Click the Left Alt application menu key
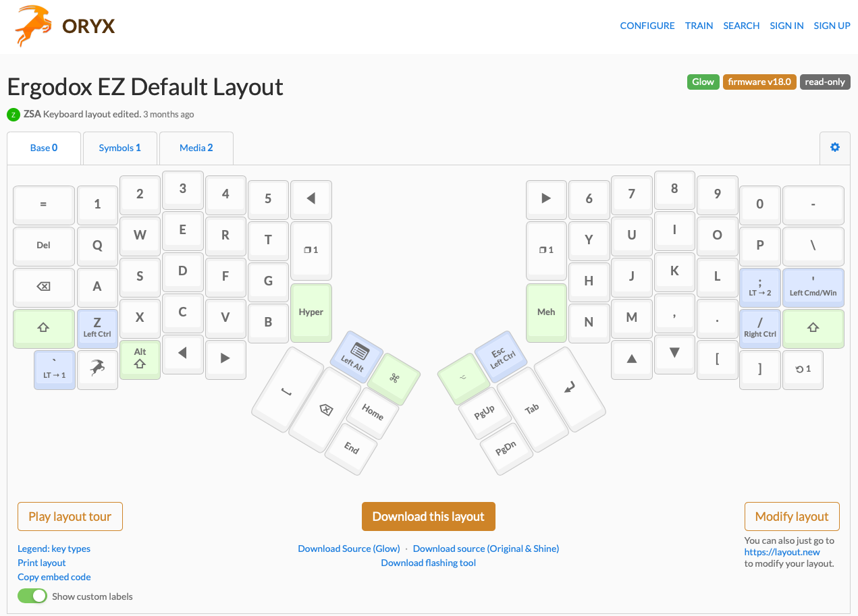The image size is (858, 616). 357,356
